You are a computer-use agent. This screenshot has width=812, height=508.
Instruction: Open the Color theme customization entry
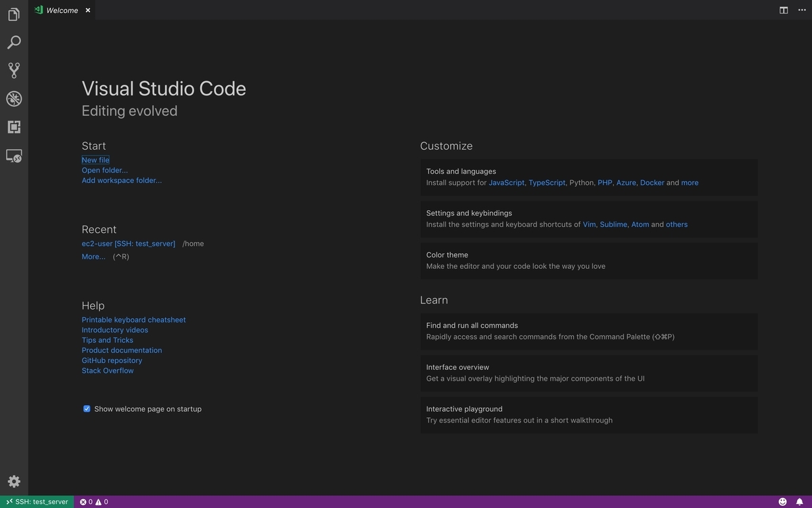589,260
